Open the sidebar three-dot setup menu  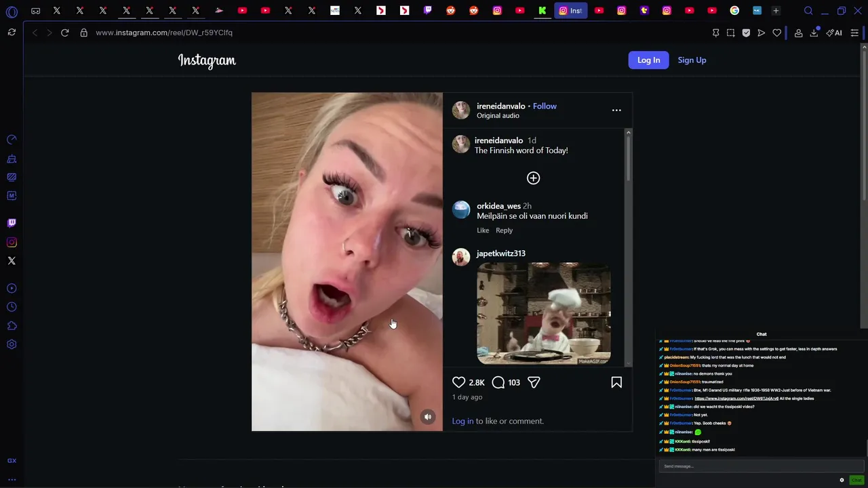tap(12, 479)
